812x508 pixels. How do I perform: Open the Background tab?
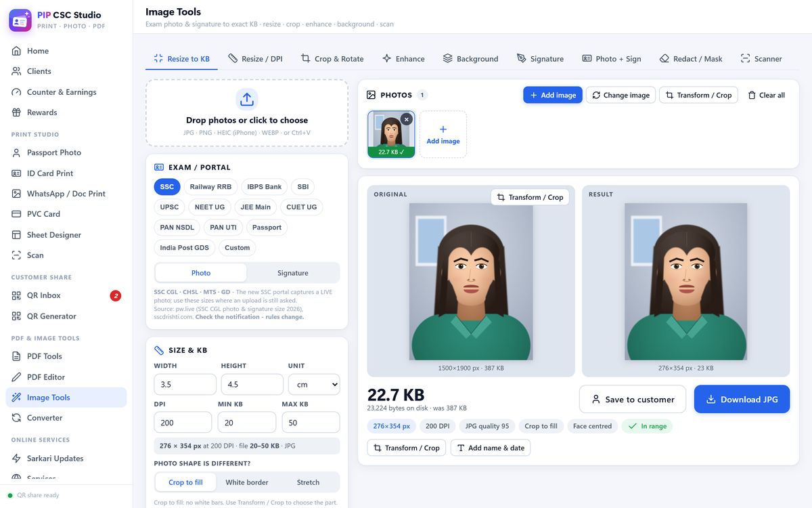[470, 59]
